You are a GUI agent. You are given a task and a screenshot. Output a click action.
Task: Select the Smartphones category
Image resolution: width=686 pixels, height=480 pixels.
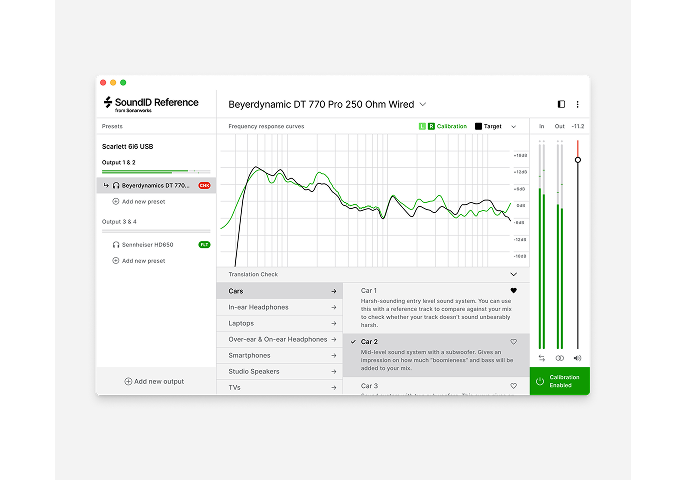point(280,356)
